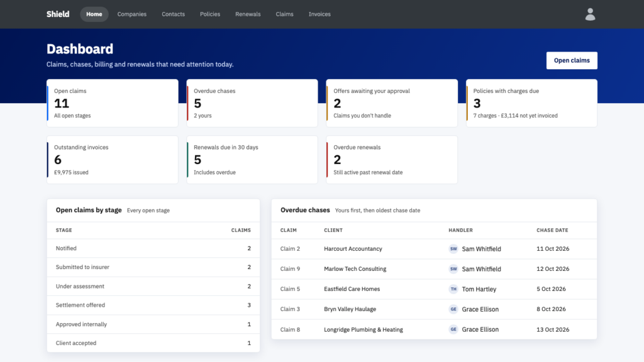Viewport: 644px width, 362px height.
Task: Click chase date 12 Oct 2026
Action: coord(553,269)
